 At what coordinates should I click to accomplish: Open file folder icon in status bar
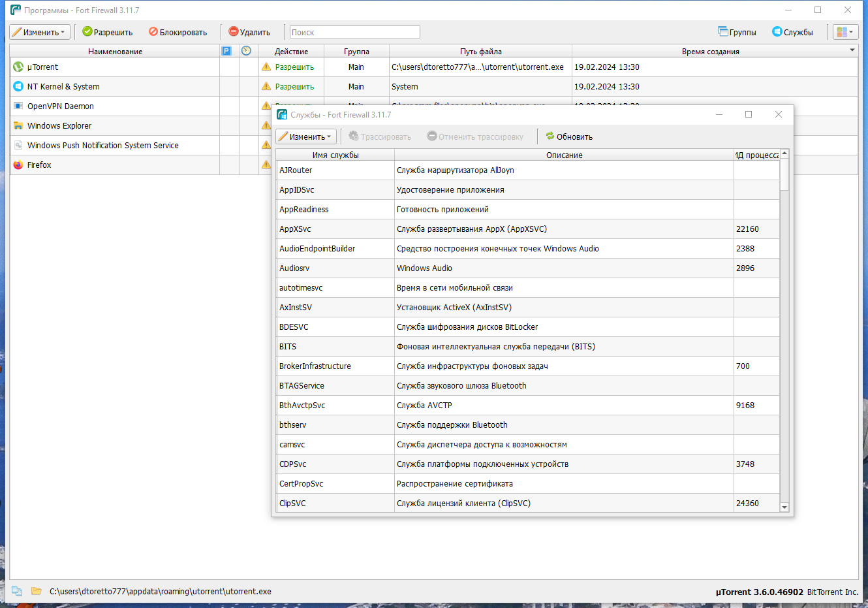(x=37, y=591)
